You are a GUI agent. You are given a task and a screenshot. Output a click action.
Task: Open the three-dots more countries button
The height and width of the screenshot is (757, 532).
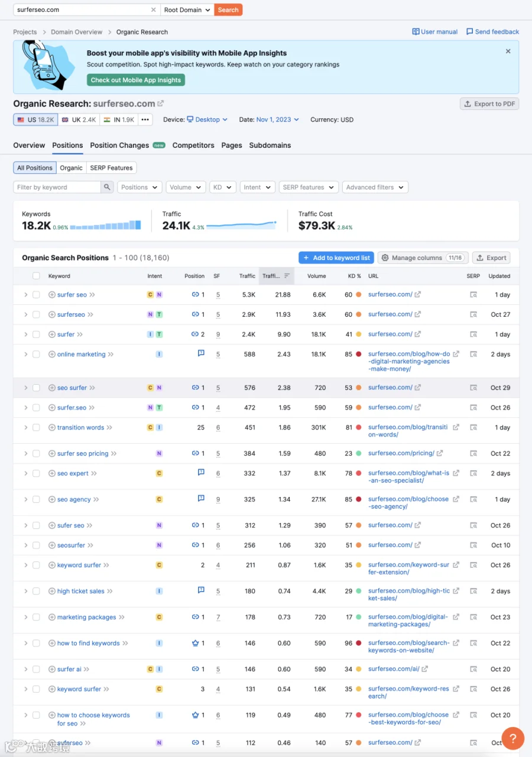[x=145, y=119]
